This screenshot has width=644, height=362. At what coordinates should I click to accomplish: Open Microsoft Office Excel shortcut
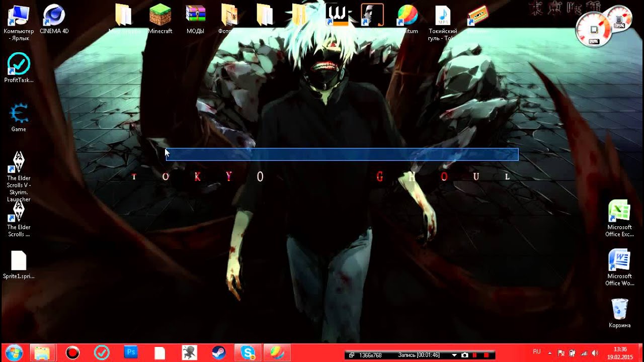point(619,211)
